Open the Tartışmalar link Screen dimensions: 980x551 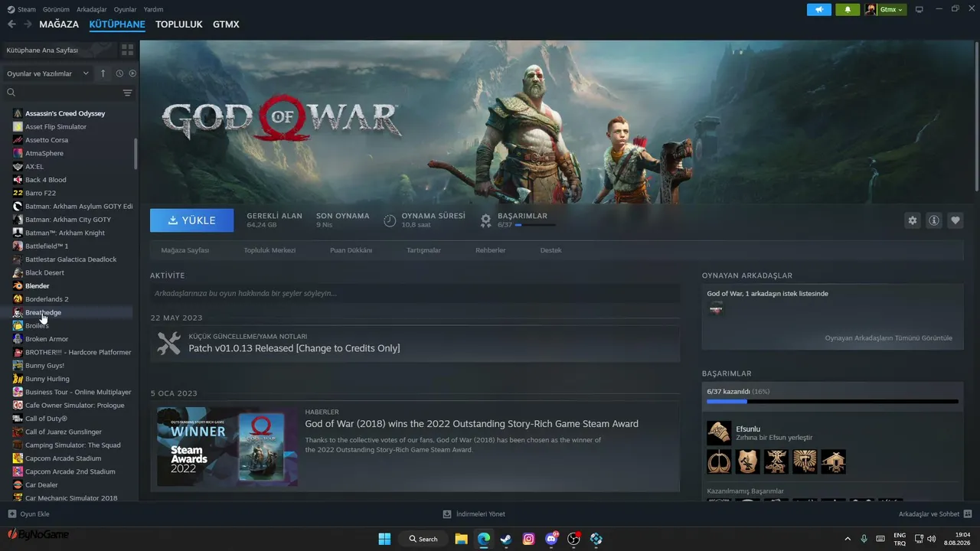click(x=423, y=250)
